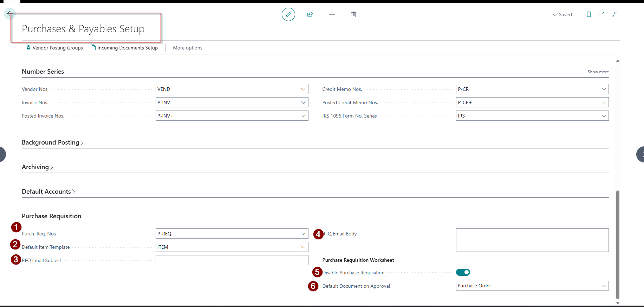
Task: Click the trash delete icon
Action: [353, 14]
